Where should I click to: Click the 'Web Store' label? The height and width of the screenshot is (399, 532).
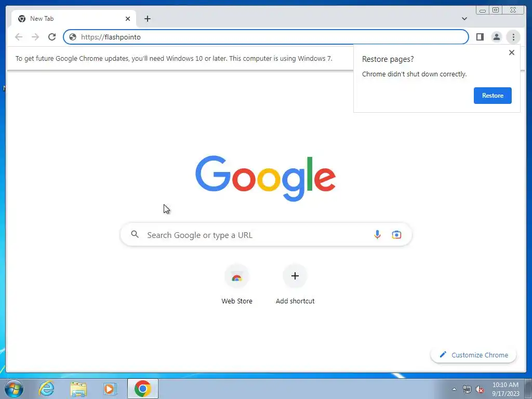pyautogui.click(x=237, y=301)
